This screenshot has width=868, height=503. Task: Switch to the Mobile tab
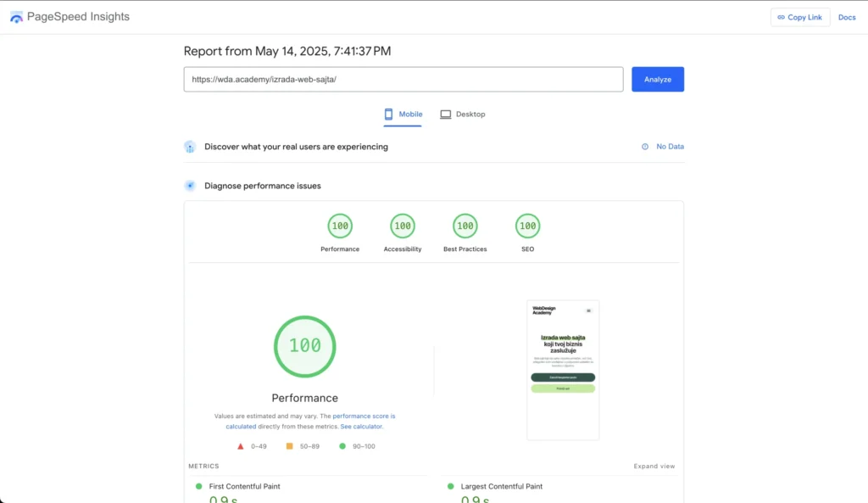tap(403, 115)
